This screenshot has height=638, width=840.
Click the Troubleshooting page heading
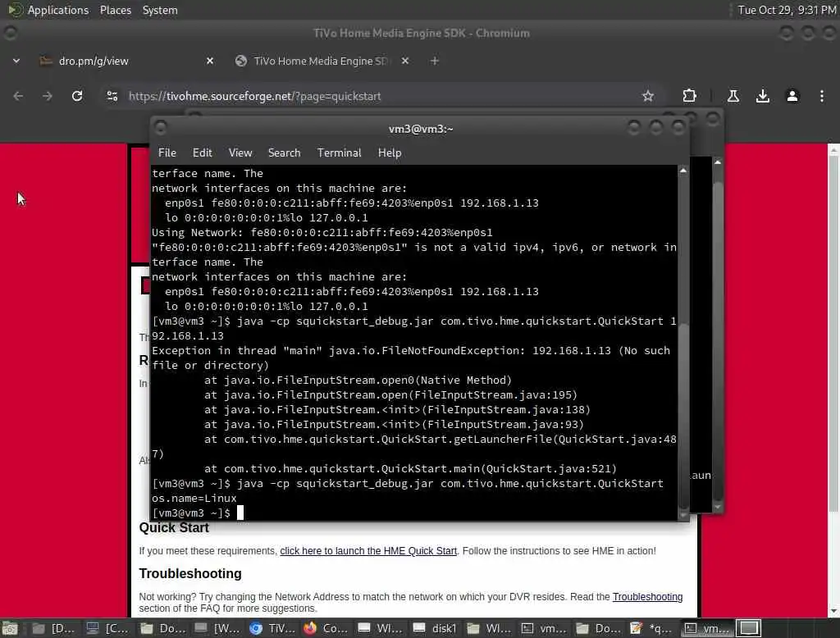click(190, 574)
